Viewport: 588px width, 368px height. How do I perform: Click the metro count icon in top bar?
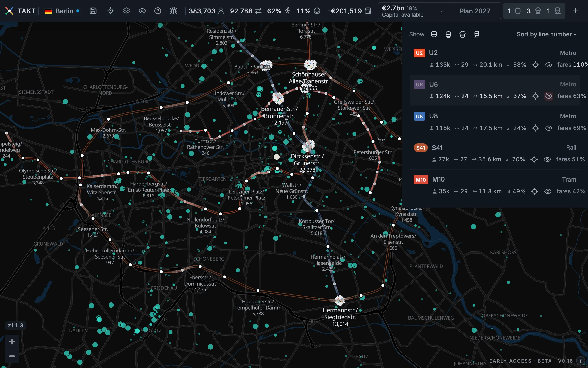[538, 11]
